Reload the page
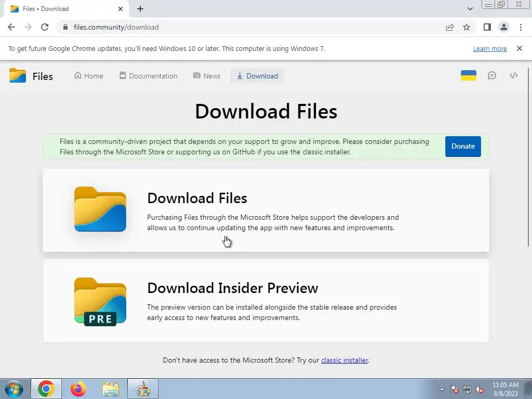532x399 pixels. click(45, 27)
